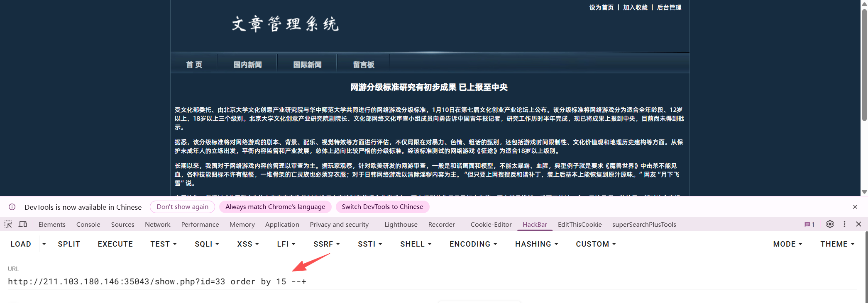This screenshot has width=868, height=303.
Task: Open the Cookie-Editor tab
Action: (491, 224)
